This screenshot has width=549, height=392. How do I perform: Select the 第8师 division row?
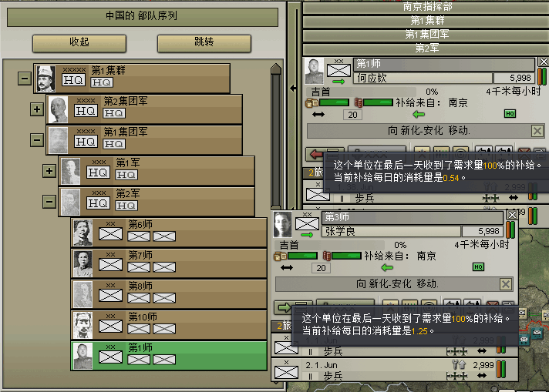coord(169,294)
